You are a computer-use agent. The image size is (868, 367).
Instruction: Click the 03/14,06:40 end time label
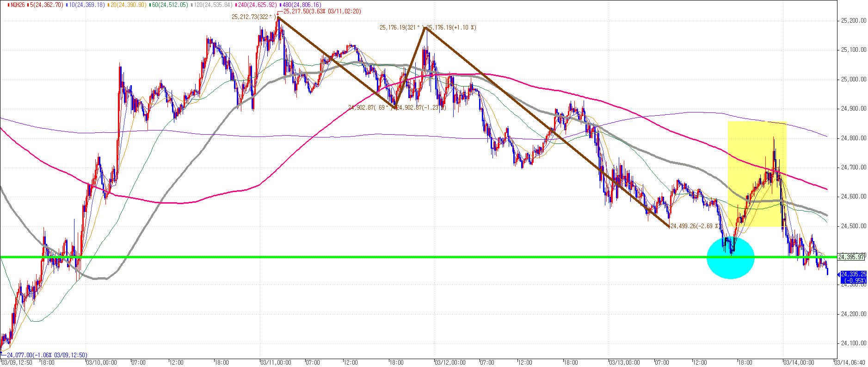click(850, 363)
